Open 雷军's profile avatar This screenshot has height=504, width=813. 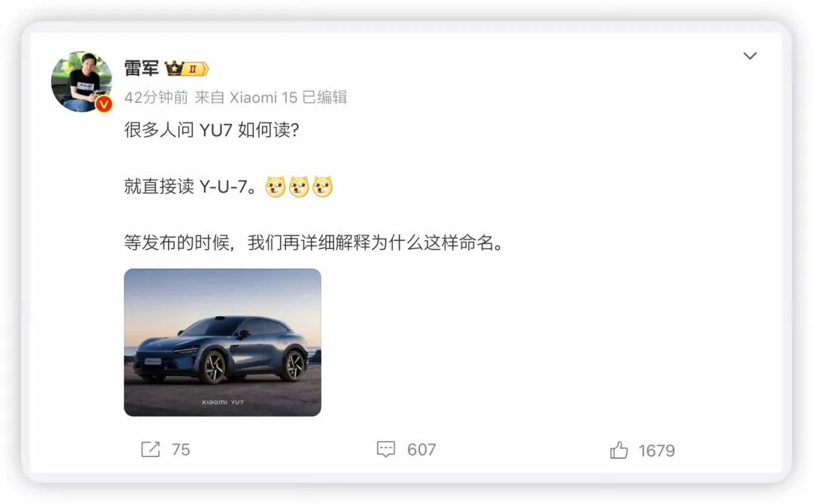tap(81, 81)
